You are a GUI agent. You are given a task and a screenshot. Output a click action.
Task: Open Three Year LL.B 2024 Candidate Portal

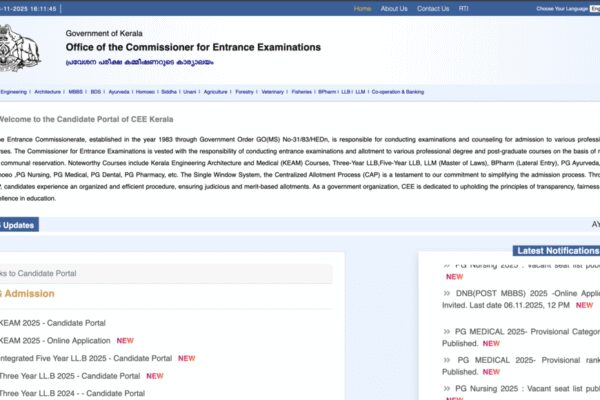tap(72, 393)
